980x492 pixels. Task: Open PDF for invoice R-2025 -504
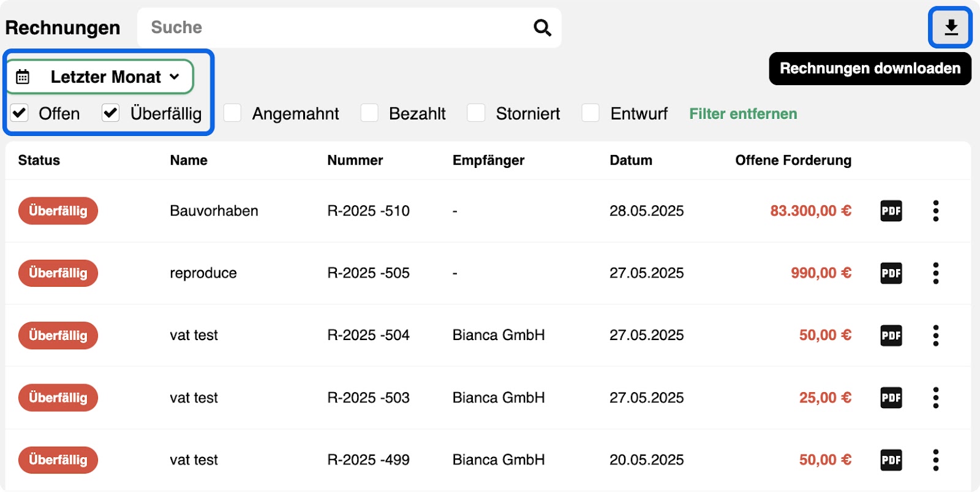click(x=891, y=335)
